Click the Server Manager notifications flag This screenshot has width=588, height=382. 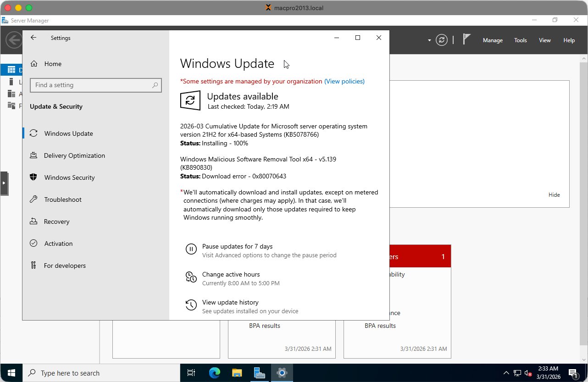point(466,40)
